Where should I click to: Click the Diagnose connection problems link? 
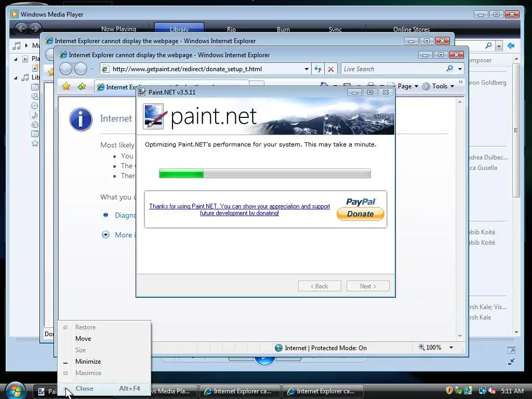tap(125, 215)
